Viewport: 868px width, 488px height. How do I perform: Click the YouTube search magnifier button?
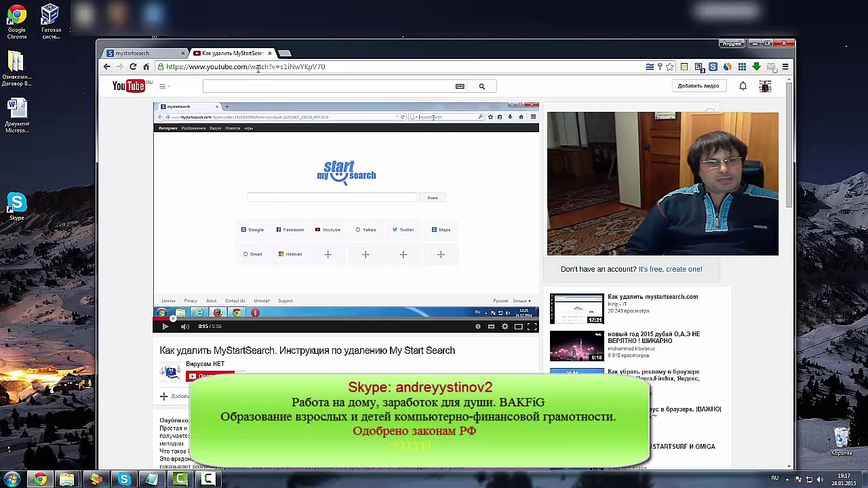(x=481, y=86)
